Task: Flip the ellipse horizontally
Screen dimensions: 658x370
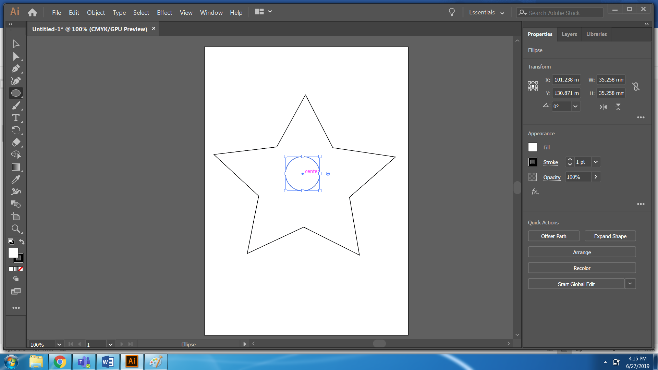Action: point(603,107)
